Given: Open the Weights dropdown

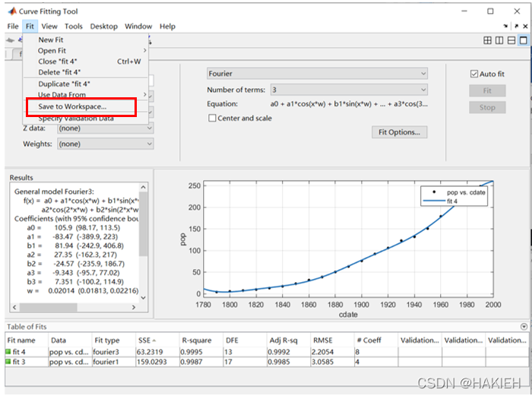Looking at the screenshot, I should coord(105,144).
